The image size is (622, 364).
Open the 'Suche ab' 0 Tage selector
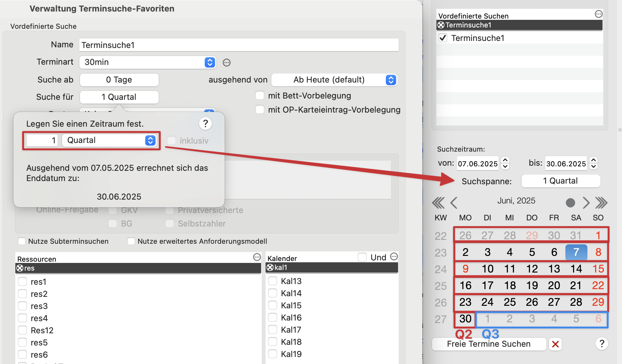pyautogui.click(x=119, y=80)
